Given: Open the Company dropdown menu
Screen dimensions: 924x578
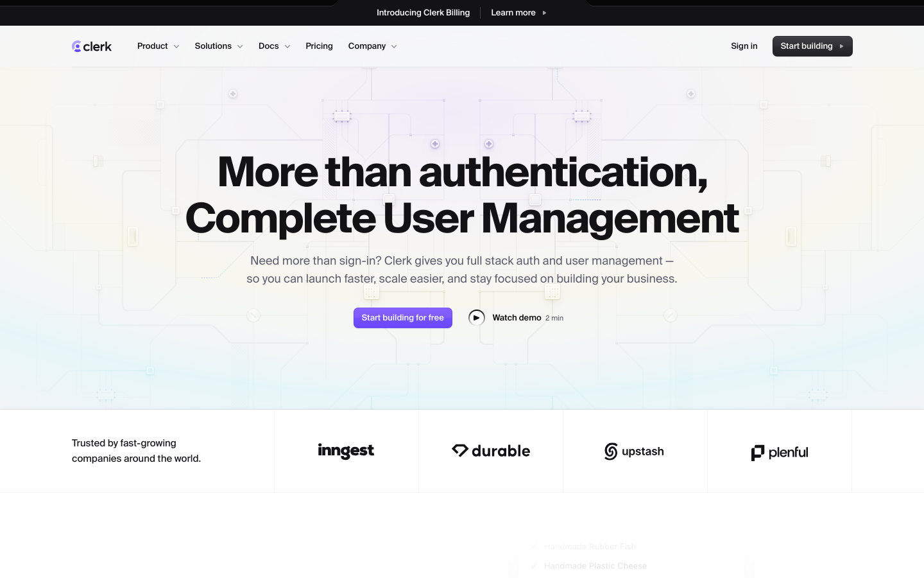Looking at the screenshot, I should pos(372,46).
